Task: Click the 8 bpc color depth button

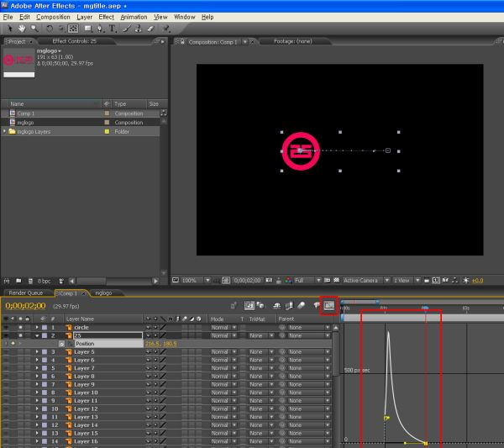Action: click(x=44, y=281)
